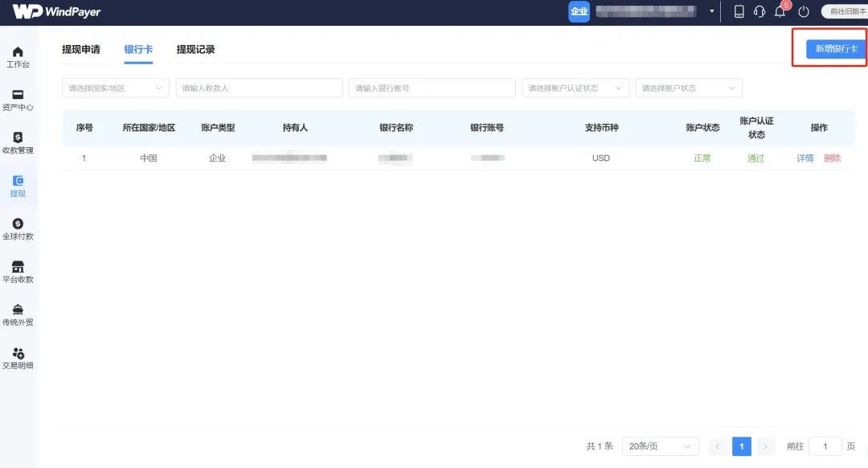Open the 详情 details link for row 1

pyautogui.click(x=805, y=158)
